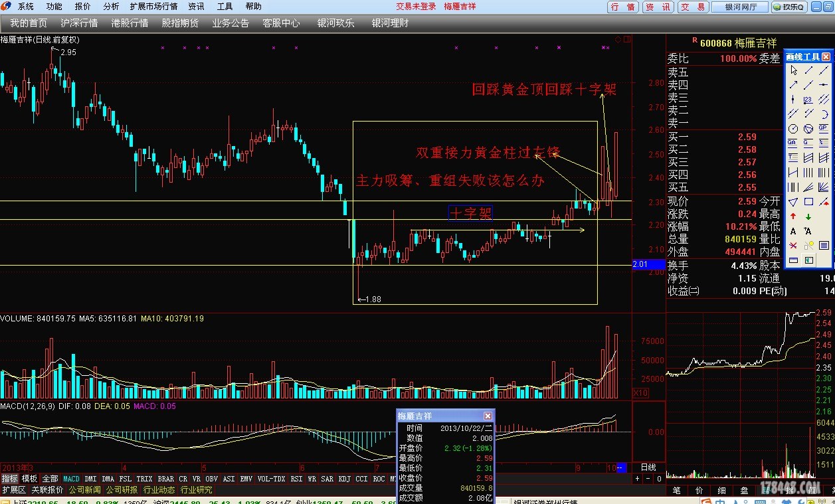Click the red X delete-drawing tool
The image size is (835, 504).
pyautogui.click(x=793, y=246)
